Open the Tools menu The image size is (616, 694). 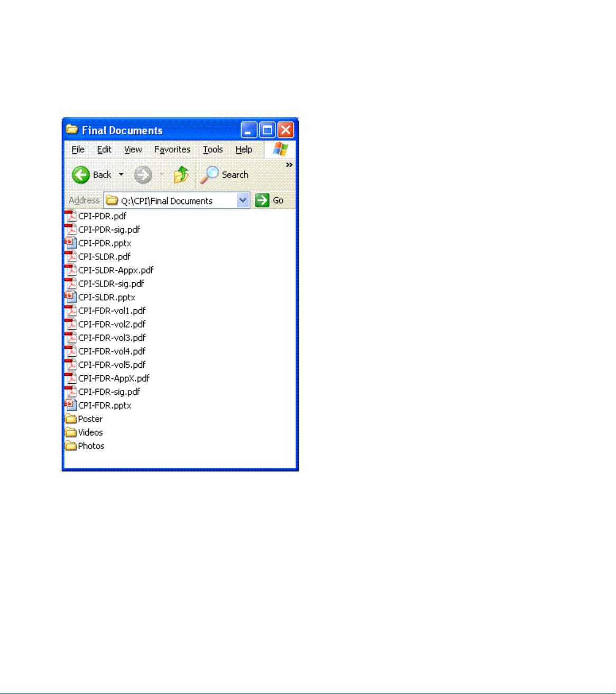(x=213, y=150)
